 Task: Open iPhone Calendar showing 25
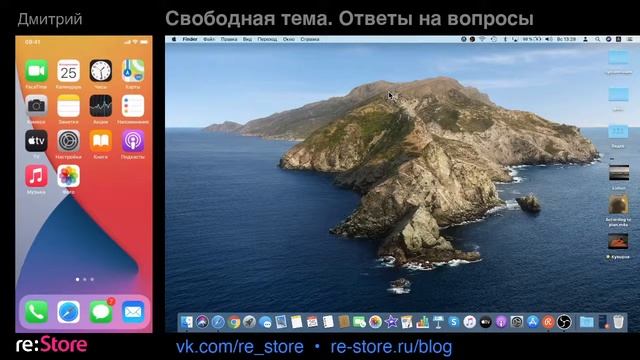69,71
